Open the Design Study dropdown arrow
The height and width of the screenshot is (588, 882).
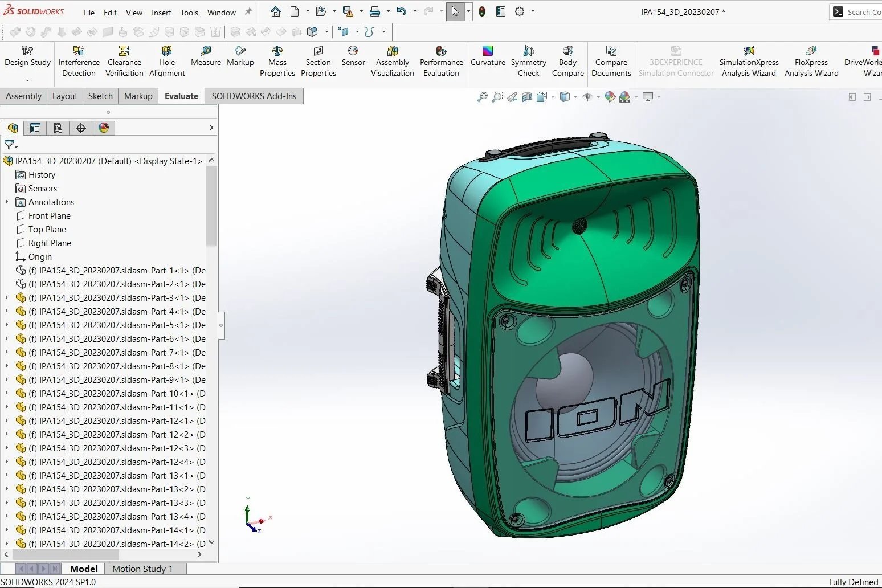click(x=27, y=80)
